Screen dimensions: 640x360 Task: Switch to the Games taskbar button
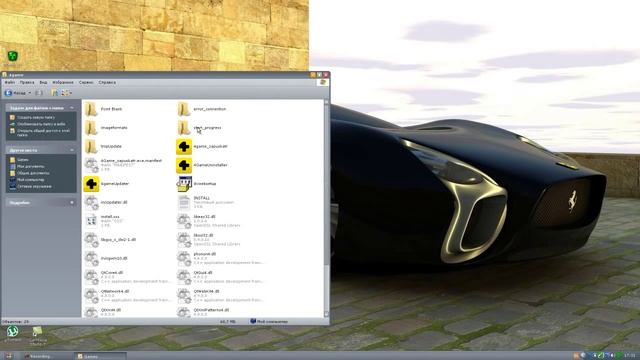coord(100,356)
